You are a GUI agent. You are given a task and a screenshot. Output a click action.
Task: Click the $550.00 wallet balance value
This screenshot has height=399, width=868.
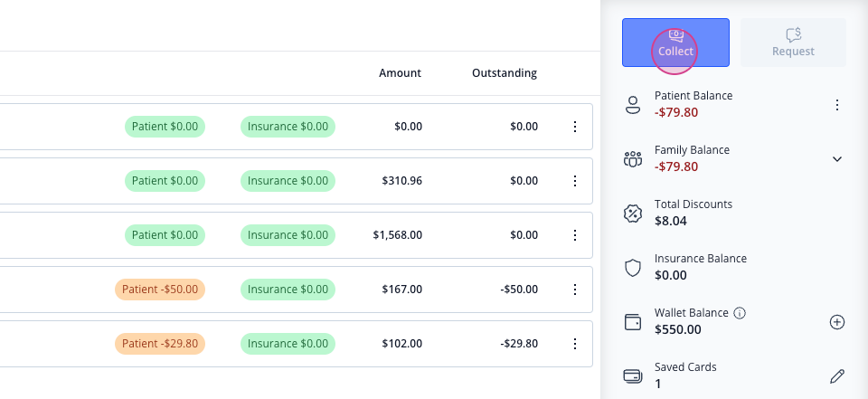point(677,329)
